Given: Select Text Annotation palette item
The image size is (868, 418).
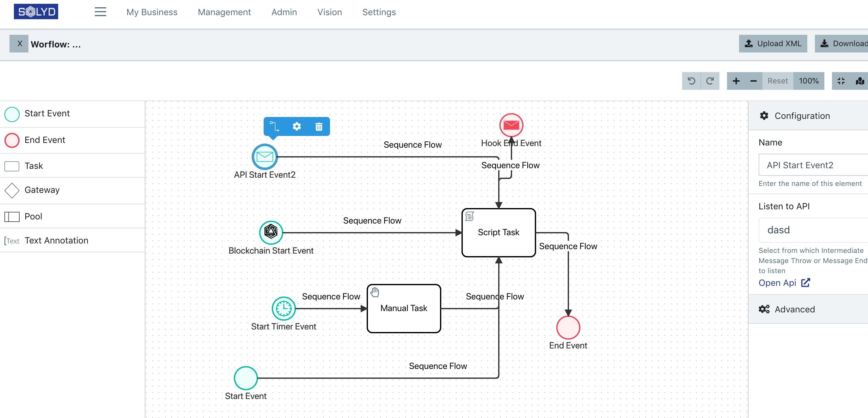Looking at the screenshot, I should [x=72, y=241].
